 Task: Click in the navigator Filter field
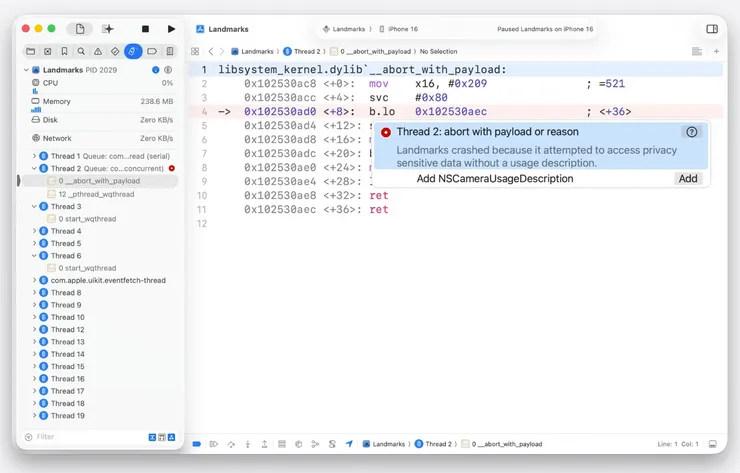85,437
